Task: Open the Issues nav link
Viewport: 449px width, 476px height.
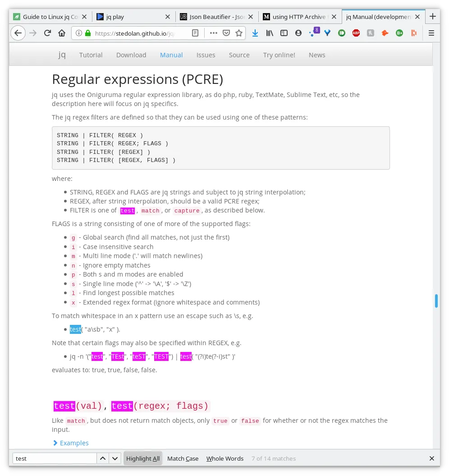Action: pyautogui.click(x=206, y=55)
